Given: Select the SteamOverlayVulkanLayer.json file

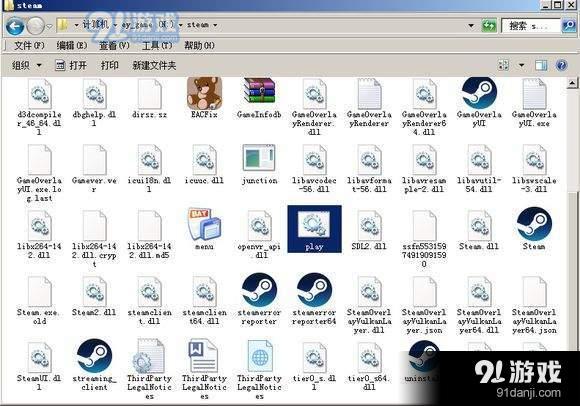Looking at the screenshot, I should (x=424, y=305).
